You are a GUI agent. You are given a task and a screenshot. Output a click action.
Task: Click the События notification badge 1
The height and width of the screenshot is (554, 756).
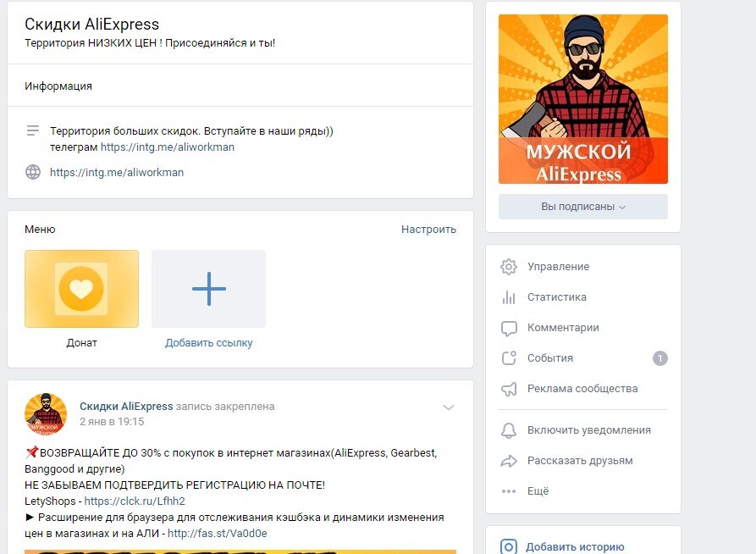[660, 358]
